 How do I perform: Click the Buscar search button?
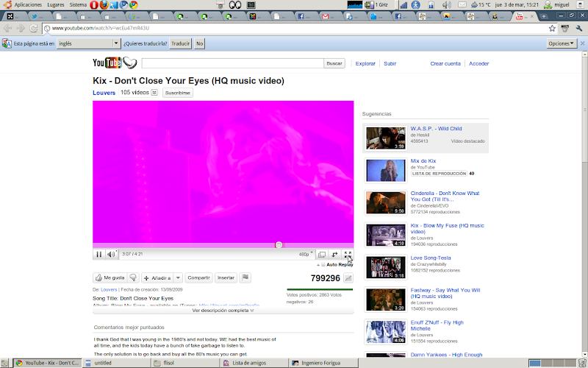point(334,63)
